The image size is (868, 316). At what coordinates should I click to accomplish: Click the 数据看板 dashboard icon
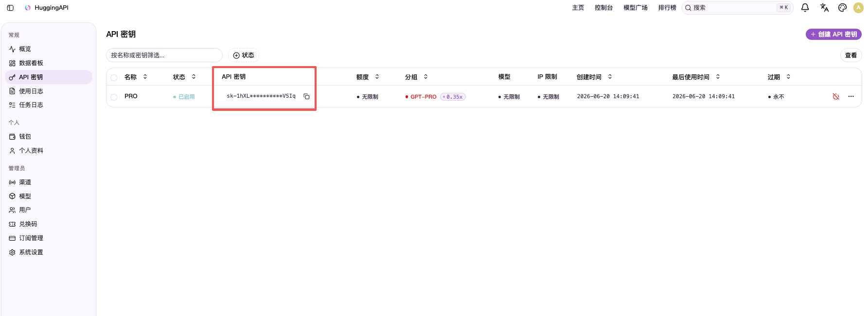pyautogui.click(x=13, y=63)
